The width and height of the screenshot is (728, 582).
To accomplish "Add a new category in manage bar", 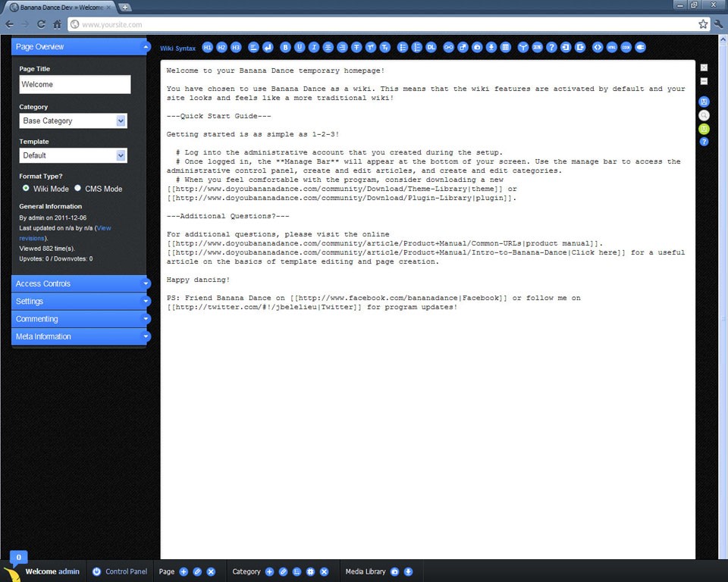I will [269, 572].
